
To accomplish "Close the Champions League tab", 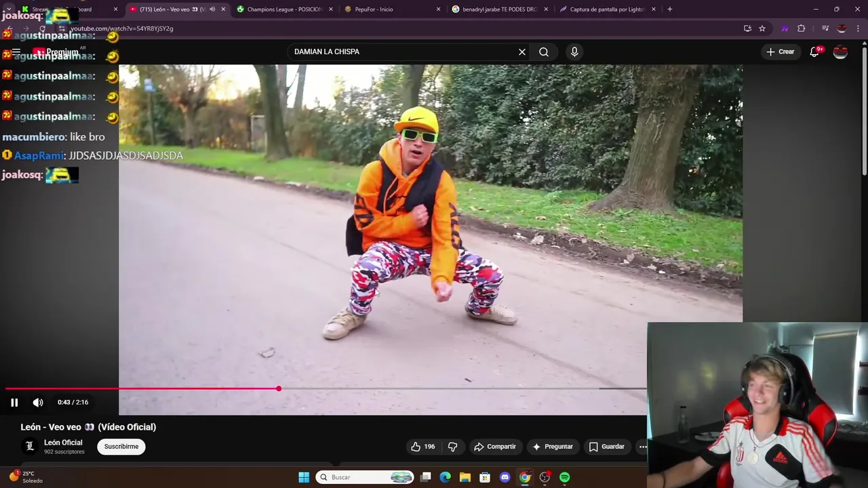I will point(331,9).
